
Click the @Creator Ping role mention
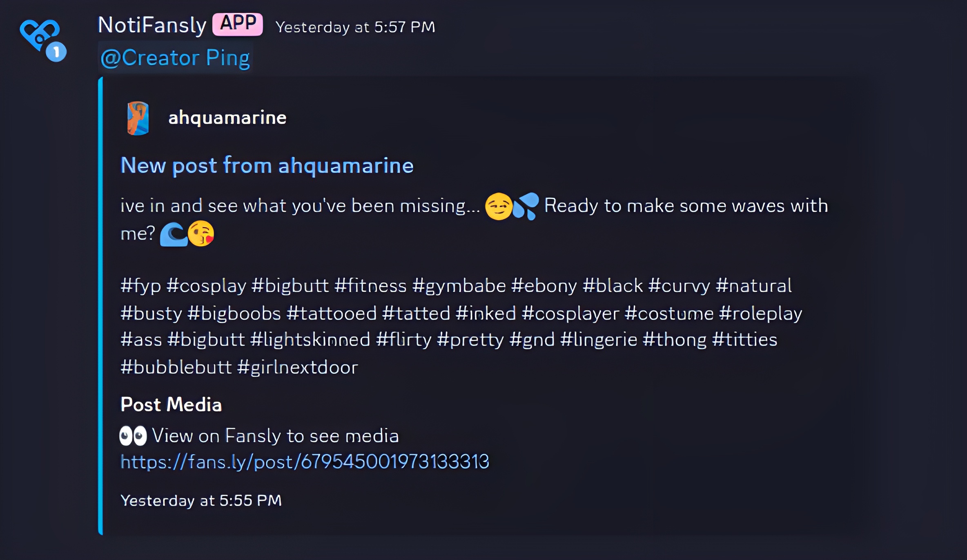pos(175,58)
